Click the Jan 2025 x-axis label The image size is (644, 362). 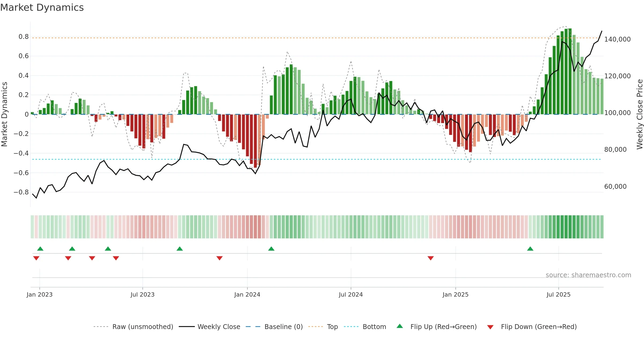tap(455, 294)
